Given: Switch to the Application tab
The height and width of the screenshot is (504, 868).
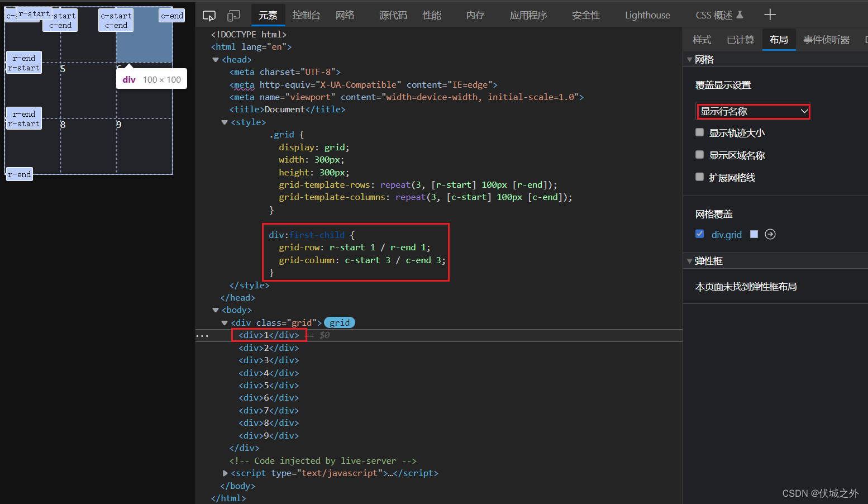Looking at the screenshot, I should (x=528, y=15).
